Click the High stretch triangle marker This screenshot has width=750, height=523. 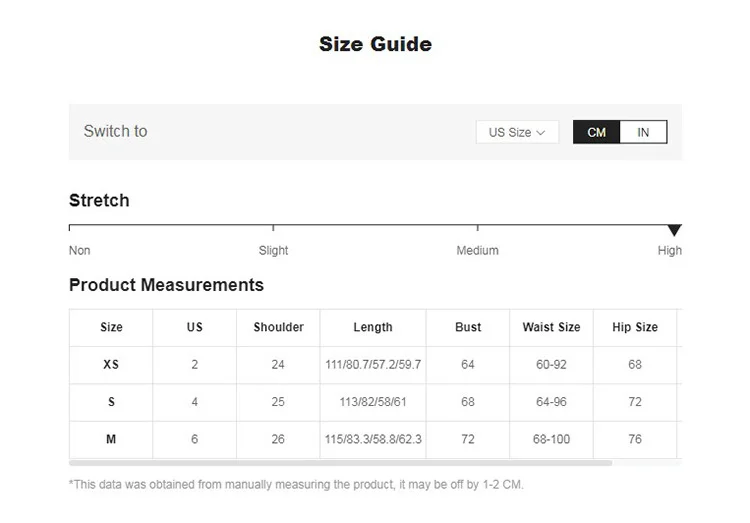click(674, 231)
